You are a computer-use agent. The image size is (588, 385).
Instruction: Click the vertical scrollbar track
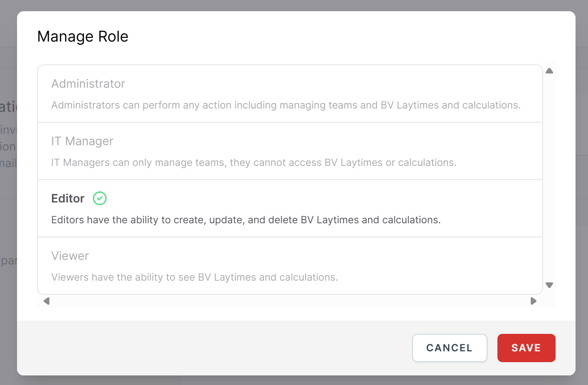[x=549, y=179]
